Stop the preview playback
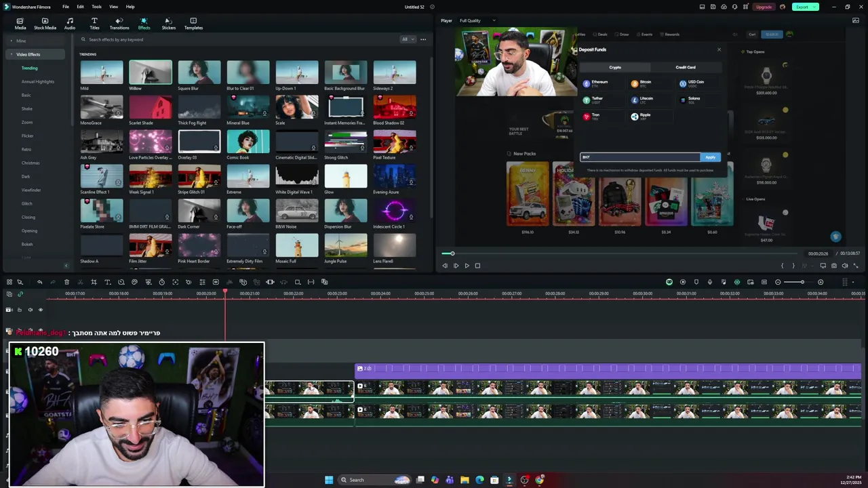Screen dimensions: 868x488 tap(477, 266)
